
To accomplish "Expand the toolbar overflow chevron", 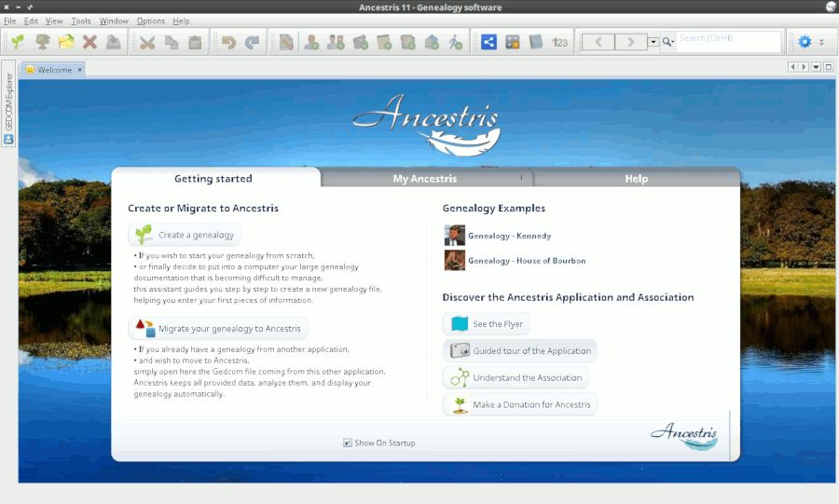I will [822, 42].
